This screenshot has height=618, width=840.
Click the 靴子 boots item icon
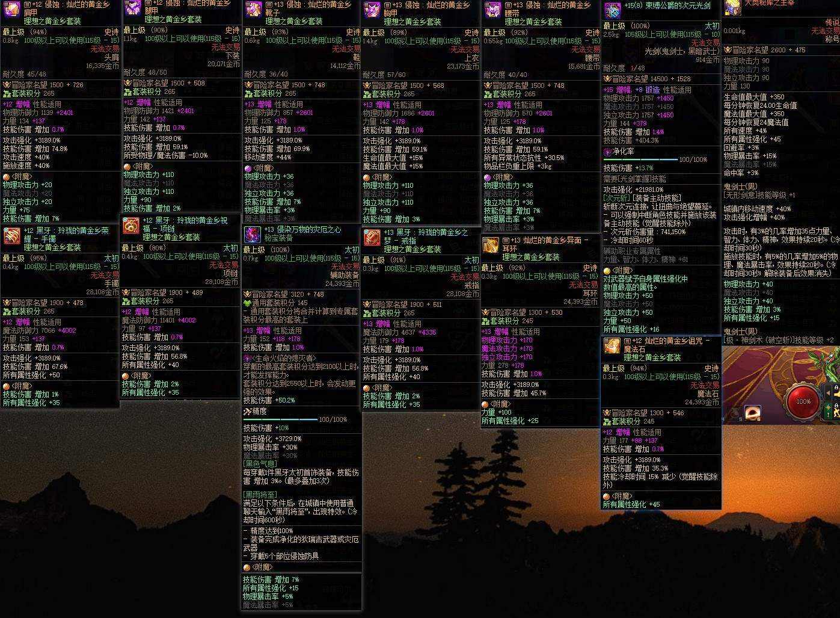pos(253,9)
